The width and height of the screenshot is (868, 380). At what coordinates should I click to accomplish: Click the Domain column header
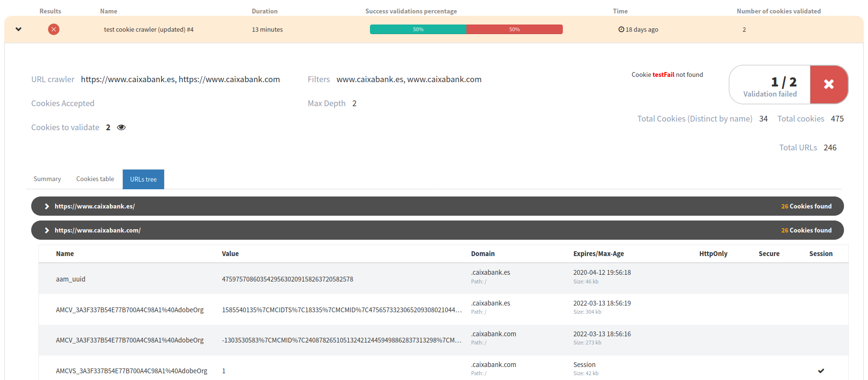(483, 254)
